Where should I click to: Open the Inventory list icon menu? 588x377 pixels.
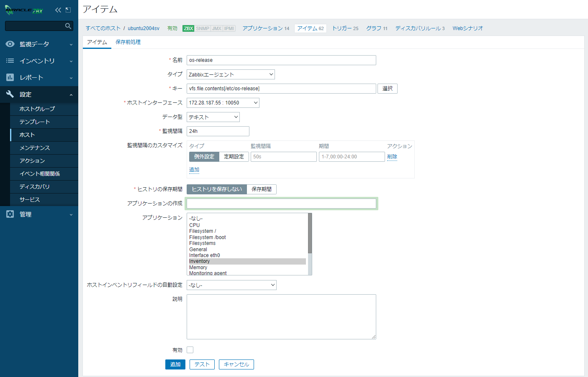tap(10, 61)
